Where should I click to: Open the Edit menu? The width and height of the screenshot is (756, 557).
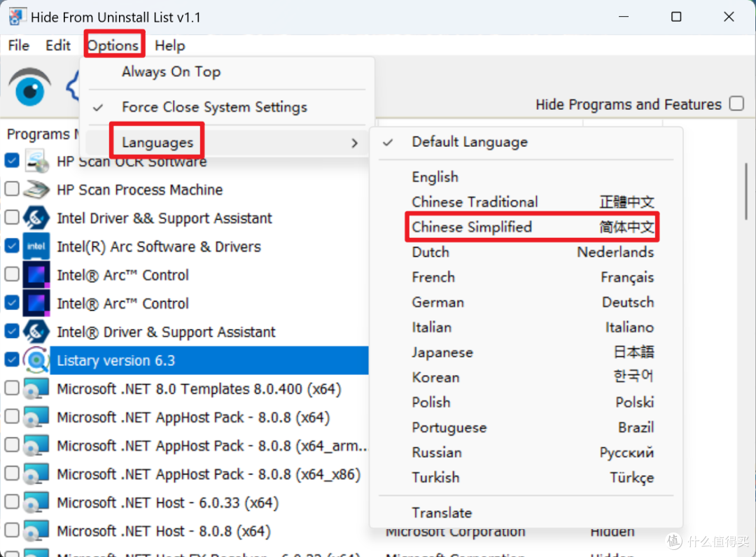point(58,45)
